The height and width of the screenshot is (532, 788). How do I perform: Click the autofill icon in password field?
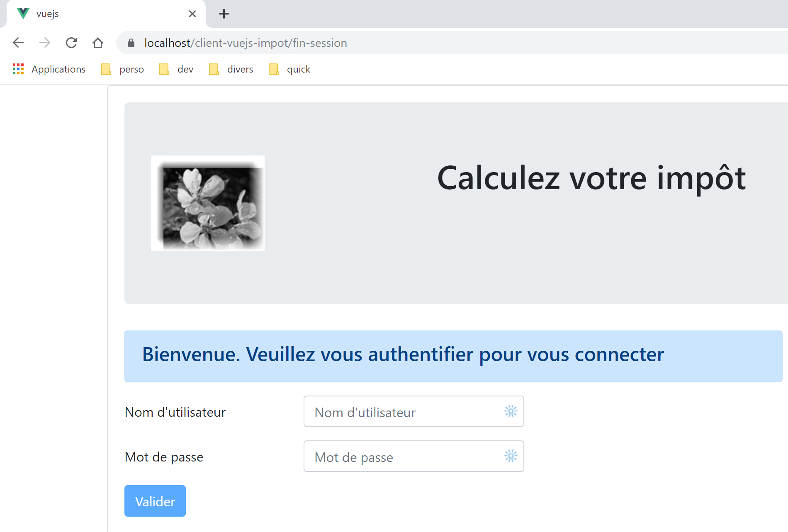[511, 456]
